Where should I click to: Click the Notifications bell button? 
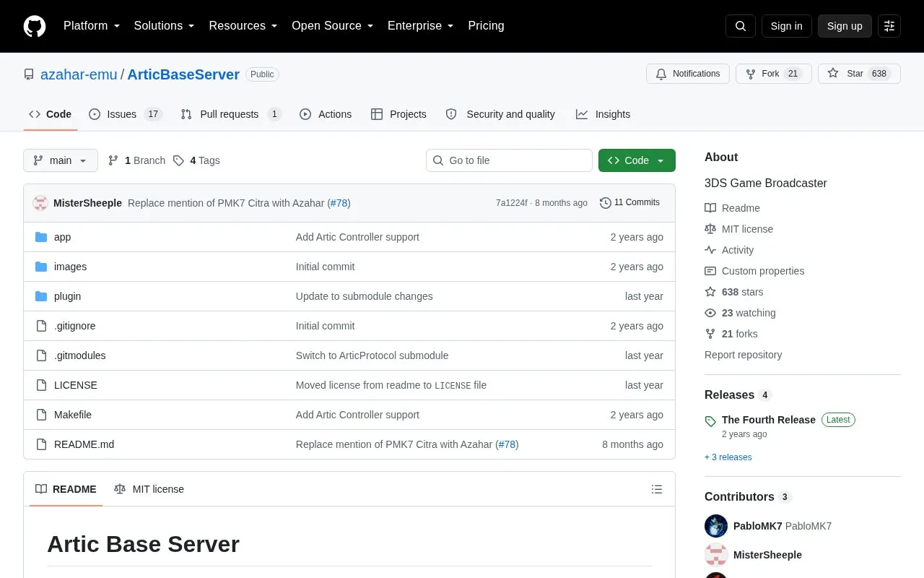pos(688,74)
